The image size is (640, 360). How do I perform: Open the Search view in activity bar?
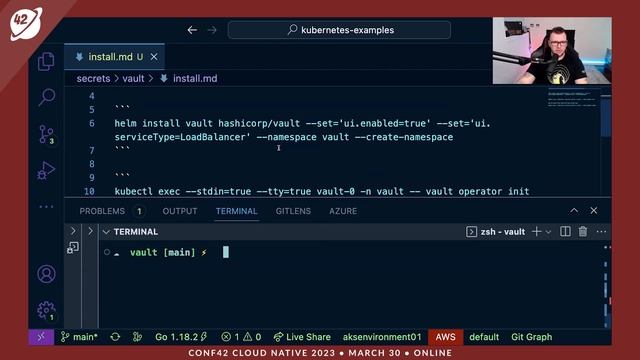pyautogui.click(x=47, y=97)
